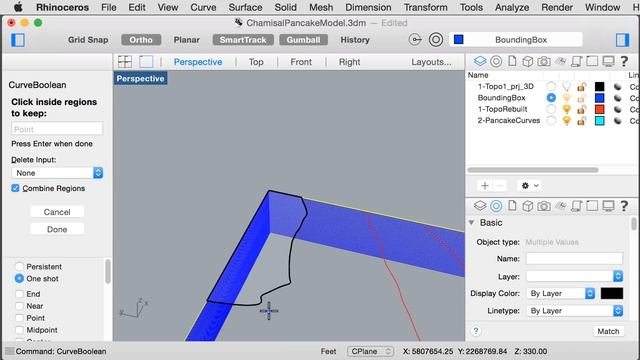Open the Layouts... menu
Screen dimensions: 640x360
coord(431,62)
